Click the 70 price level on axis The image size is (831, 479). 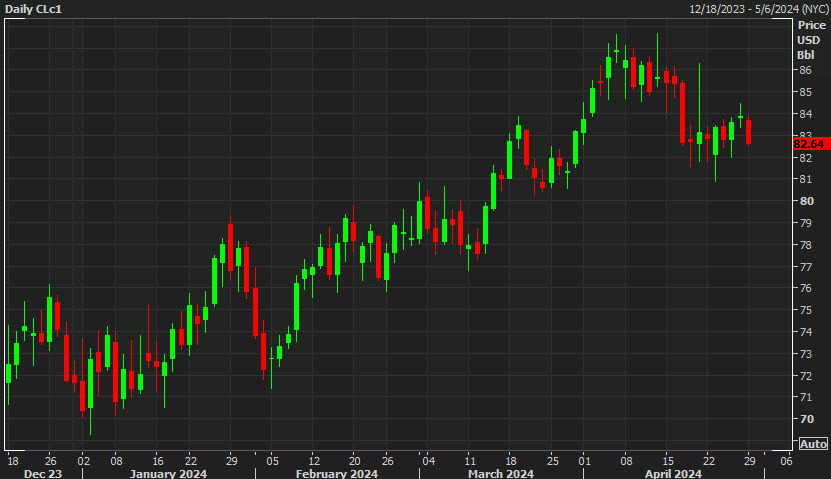[804, 419]
